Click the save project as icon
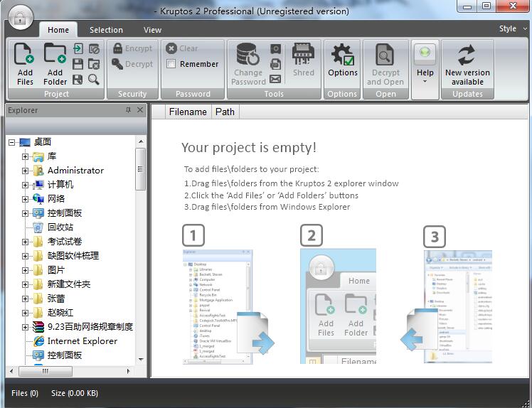532x408 pixels. [x=78, y=80]
